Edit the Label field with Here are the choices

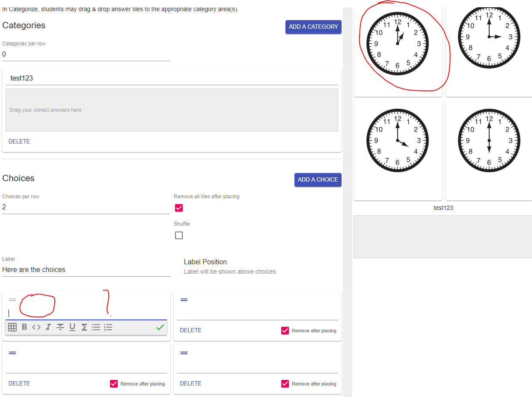[86, 270]
